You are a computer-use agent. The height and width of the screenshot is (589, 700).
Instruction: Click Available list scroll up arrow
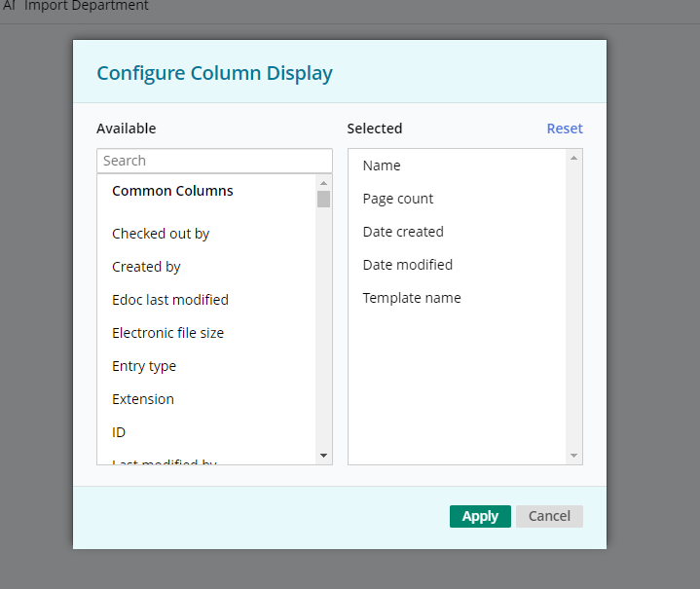tap(324, 182)
